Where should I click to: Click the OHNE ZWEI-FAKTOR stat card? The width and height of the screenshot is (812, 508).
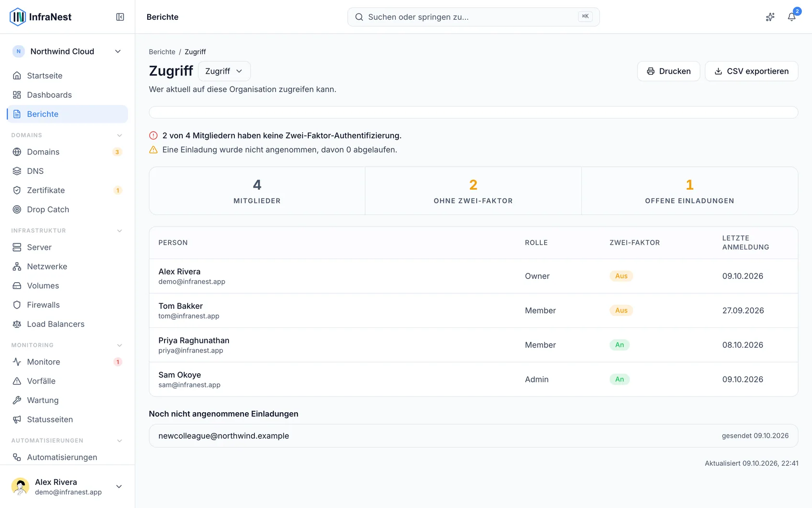(473, 191)
